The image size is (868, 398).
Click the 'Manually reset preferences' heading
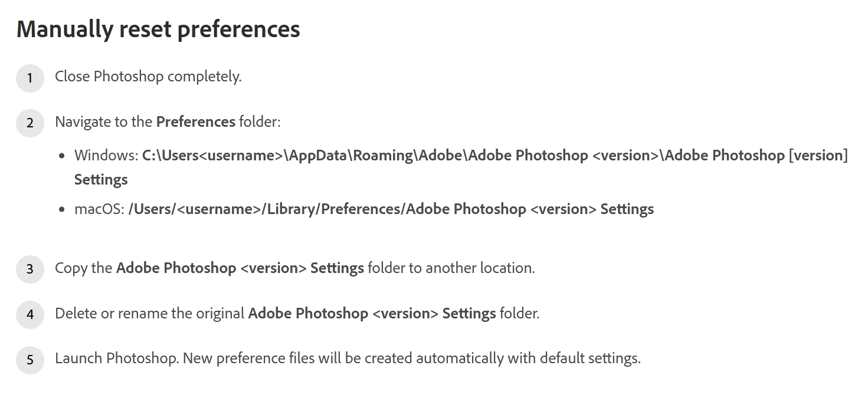[x=158, y=29]
